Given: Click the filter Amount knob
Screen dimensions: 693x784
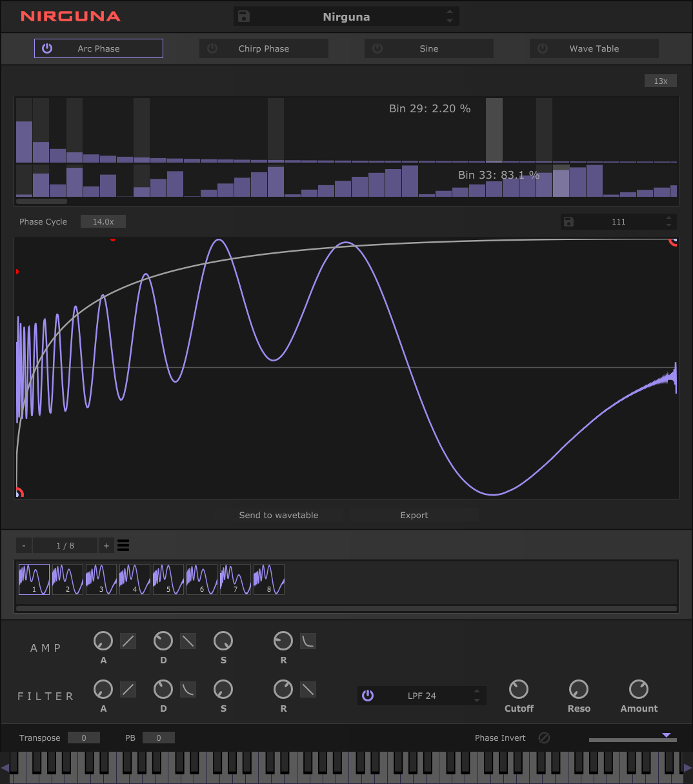Looking at the screenshot, I should tap(639, 689).
